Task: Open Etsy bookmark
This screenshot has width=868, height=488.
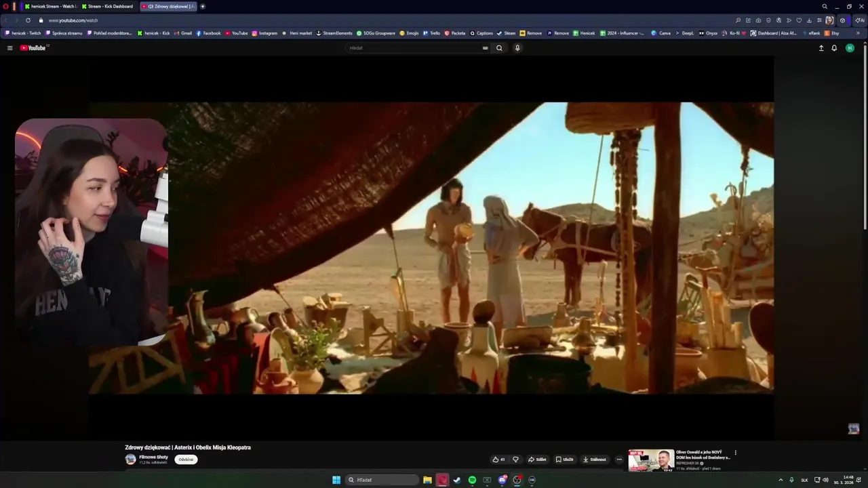Action: click(x=831, y=33)
